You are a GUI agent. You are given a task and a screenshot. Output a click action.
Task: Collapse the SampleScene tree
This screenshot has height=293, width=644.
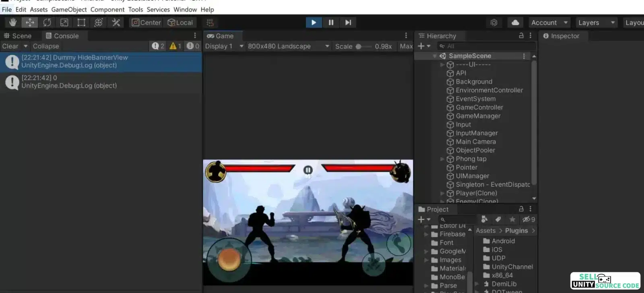click(435, 56)
